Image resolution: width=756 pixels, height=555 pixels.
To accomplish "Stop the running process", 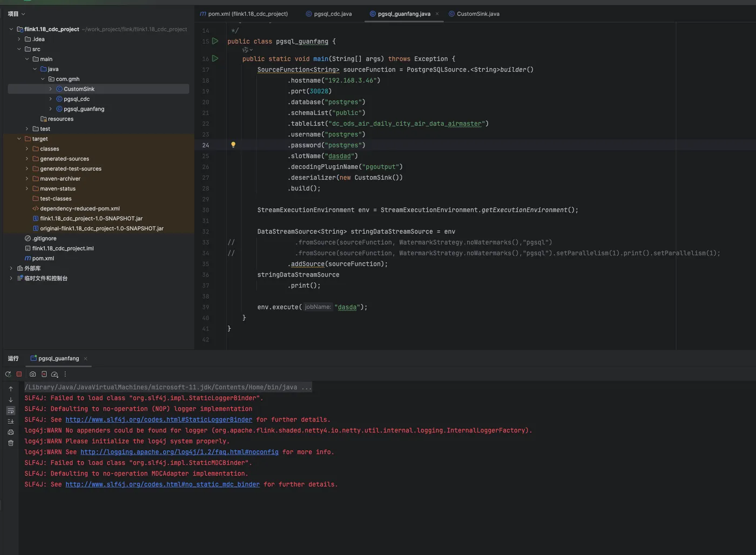I will point(19,374).
